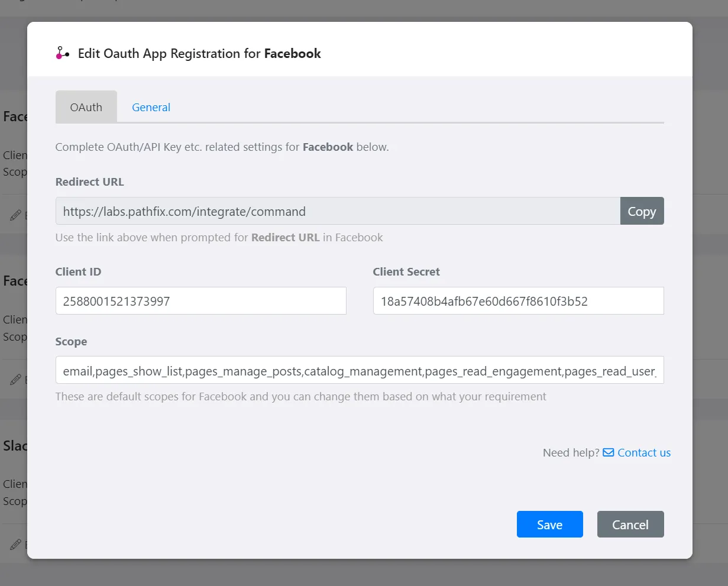Viewport: 728px width, 586px height.
Task: Save the OAuth app registration
Action: point(550,525)
